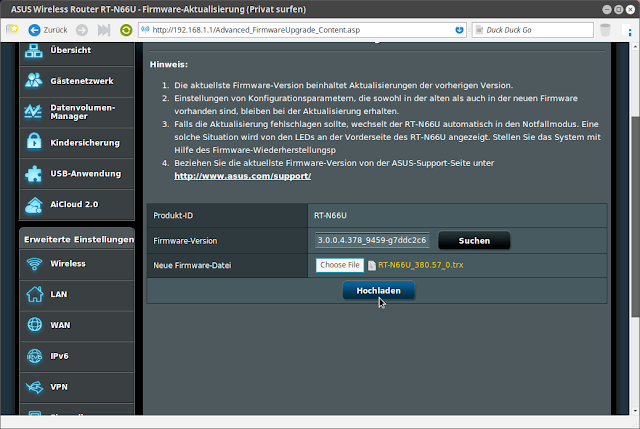Click the Kindersicherung padlock icon

point(34,142)
